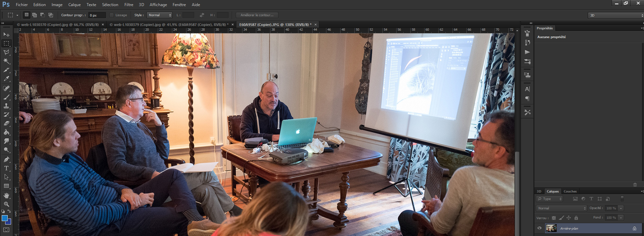Image resolution: width=644 pixels, height=236 pixels.
Task: Select the Magic Wand tool
Action: point(6,61)
